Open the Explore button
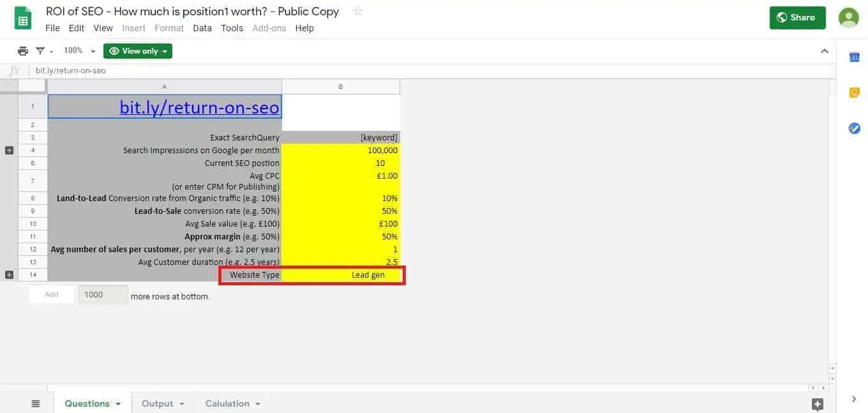 [x=818, y=404]
